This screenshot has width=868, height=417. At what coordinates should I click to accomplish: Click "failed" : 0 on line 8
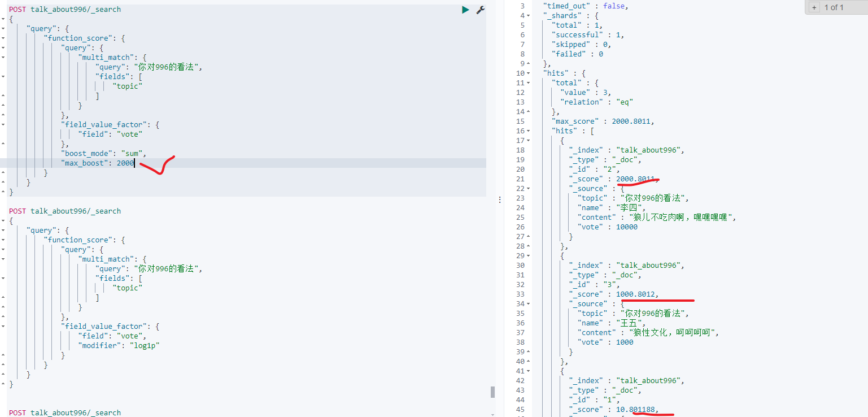pos(577,54)
